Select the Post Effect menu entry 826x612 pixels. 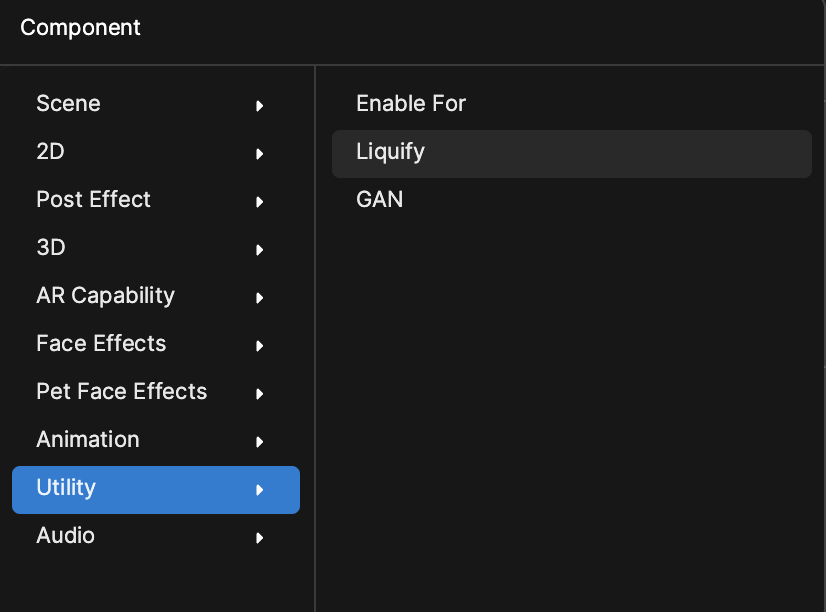[x=156, y=200]
